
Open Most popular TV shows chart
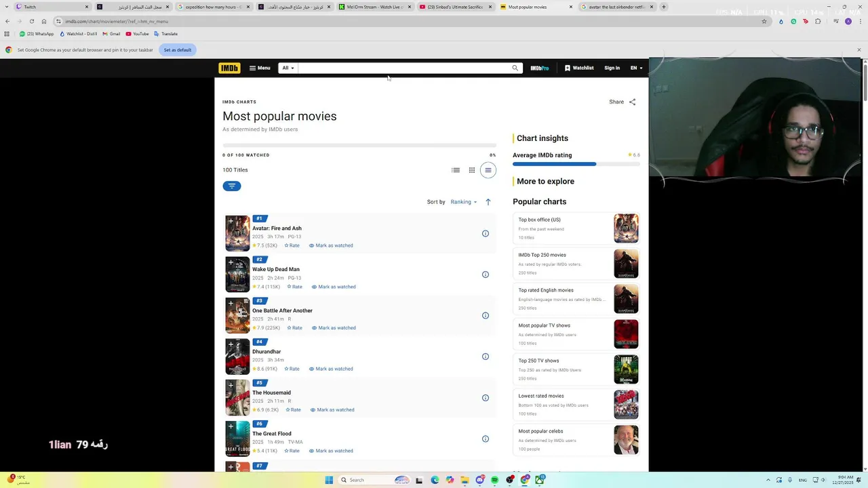click(x=576, y=334)
